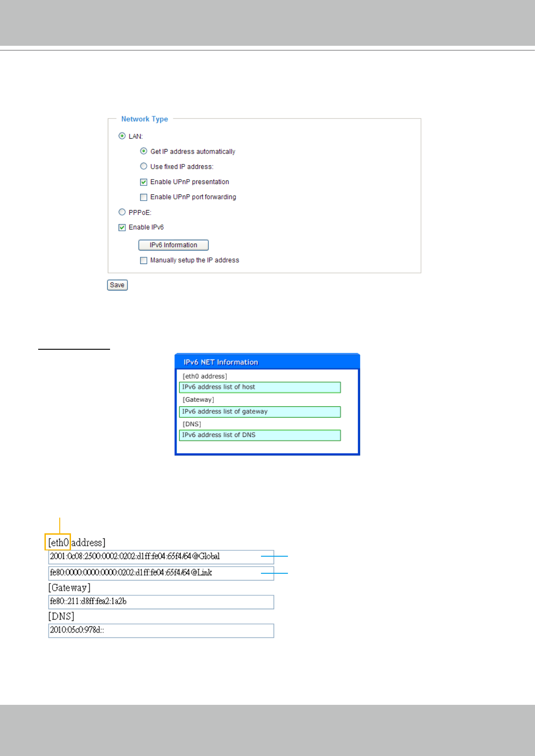Click the highlighted eth0 label
This screenshot has height=756, width=535.
click(x=58, y=542)
